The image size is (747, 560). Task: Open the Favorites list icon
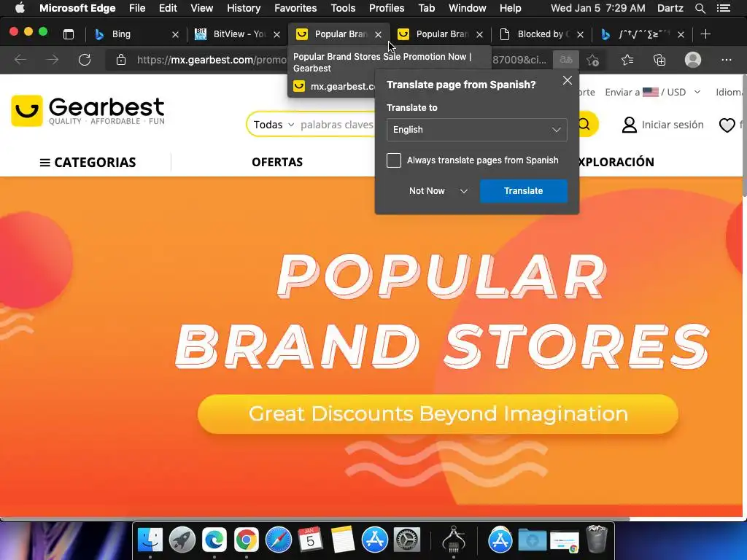(x=627, y=60)
